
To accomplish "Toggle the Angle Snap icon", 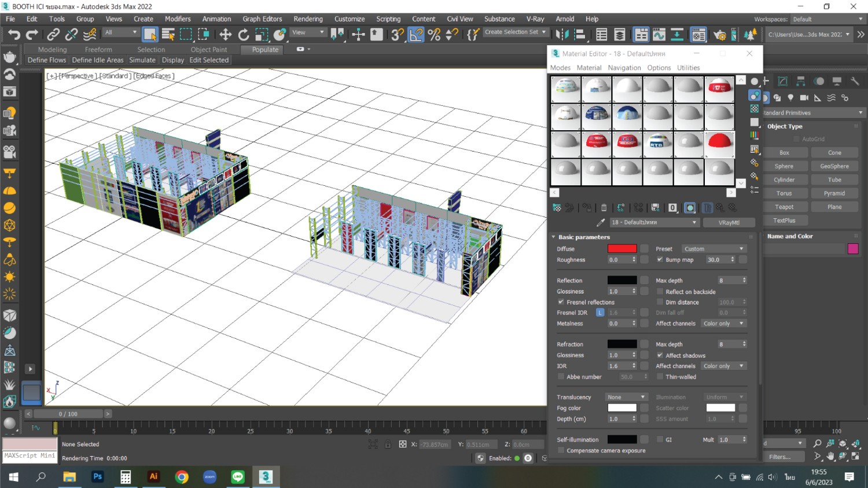I will click(416, 35).
